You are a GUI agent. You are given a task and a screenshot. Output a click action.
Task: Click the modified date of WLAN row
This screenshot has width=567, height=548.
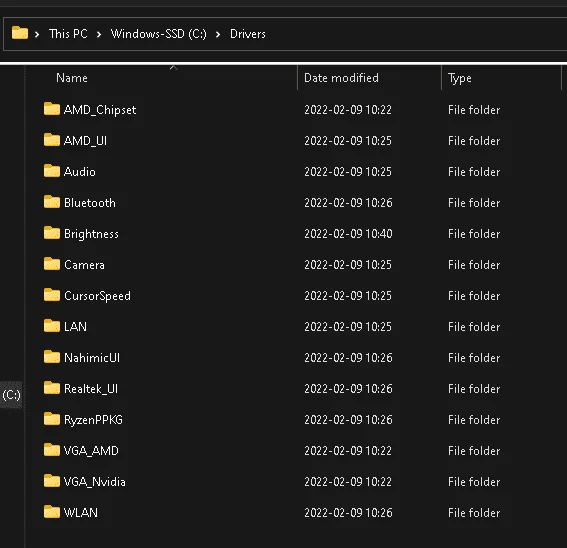pyautogui.click(x=348, y=513)
